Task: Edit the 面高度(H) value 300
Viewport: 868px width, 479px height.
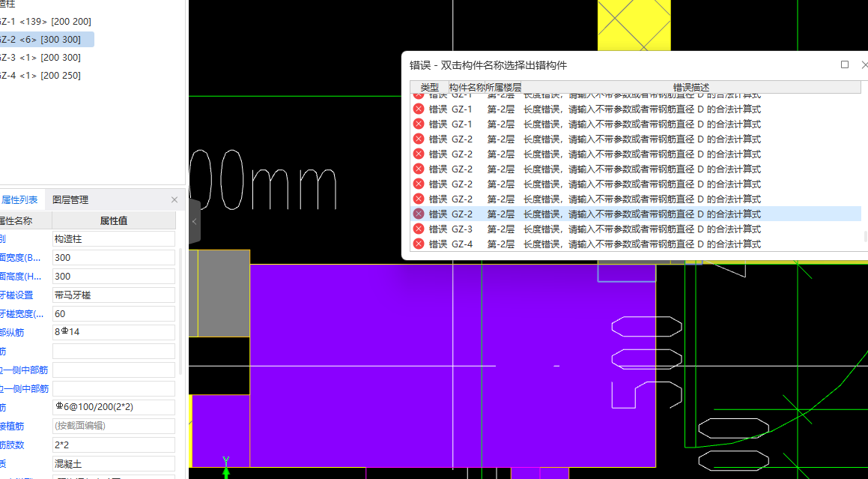Action: pyautogui.click(x=114, y=276)
